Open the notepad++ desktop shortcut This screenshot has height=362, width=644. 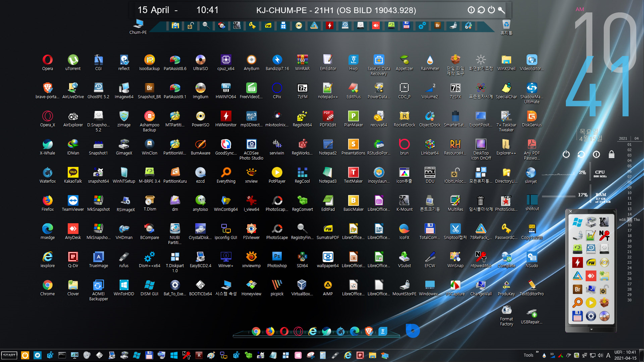pos(328,91)
